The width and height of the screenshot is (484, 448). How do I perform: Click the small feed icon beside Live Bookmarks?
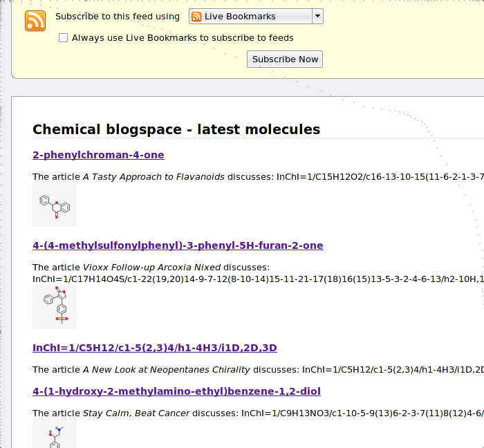pyautogui.click(x=197, y=17)
